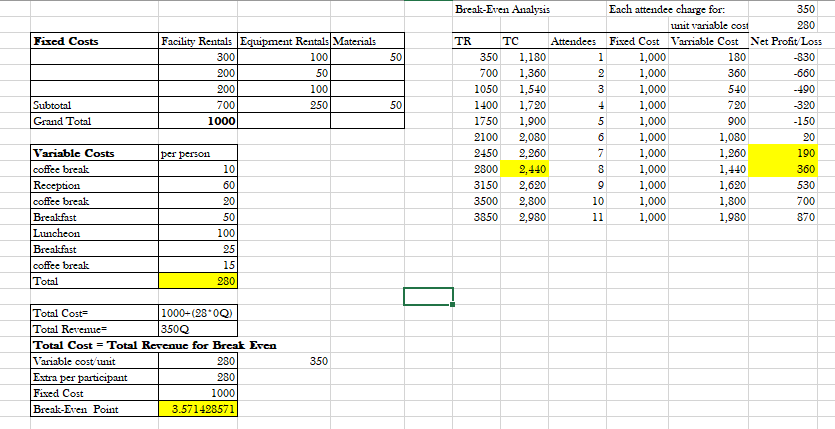The width and height of the screenshot is (835, 429).
Task: Select the 'per person' header cell
Action: tap(198, 153)
